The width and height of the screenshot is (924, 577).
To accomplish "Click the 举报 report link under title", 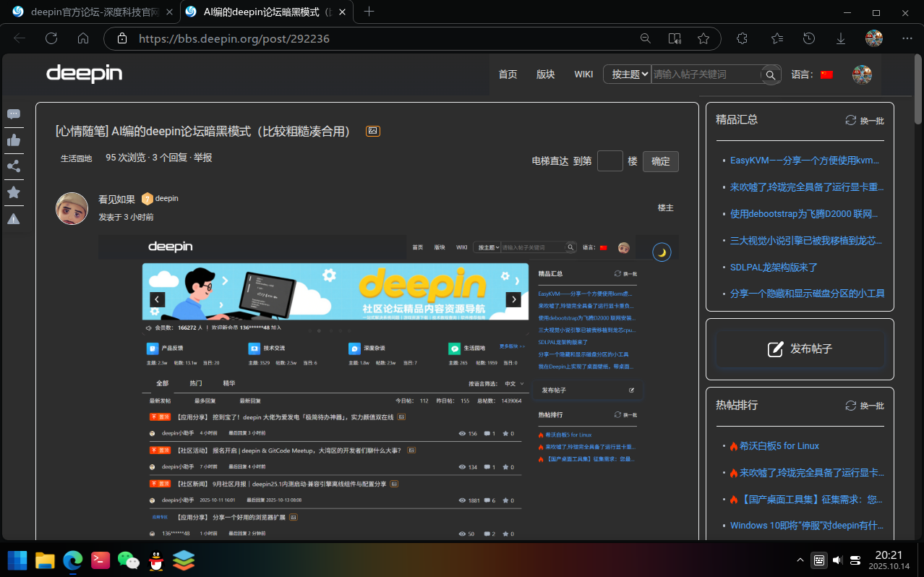I will pos(202,158).
